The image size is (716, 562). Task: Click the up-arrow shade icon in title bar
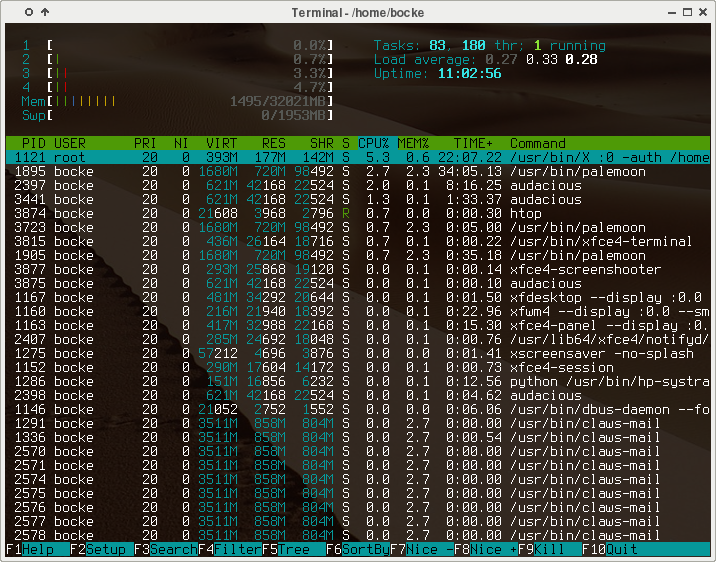click(x=45, y=12)
